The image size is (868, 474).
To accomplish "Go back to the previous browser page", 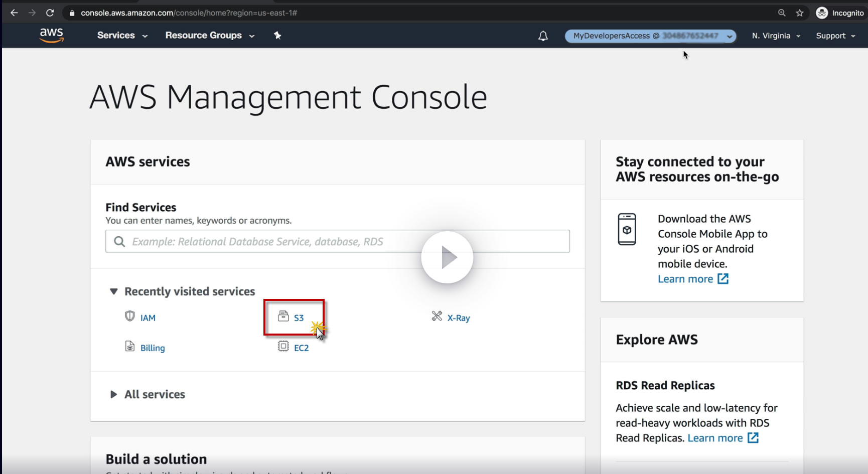I will [x=14, y=13].
